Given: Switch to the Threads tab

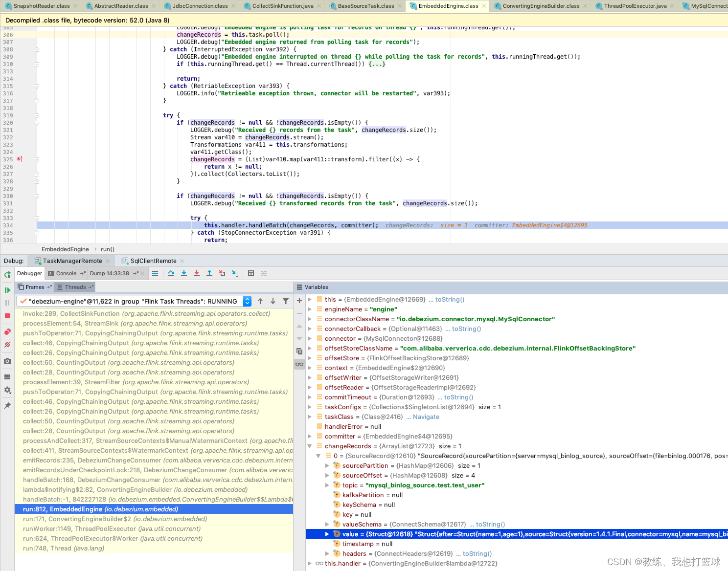Looking at the screenshot, I should point(75,287).
